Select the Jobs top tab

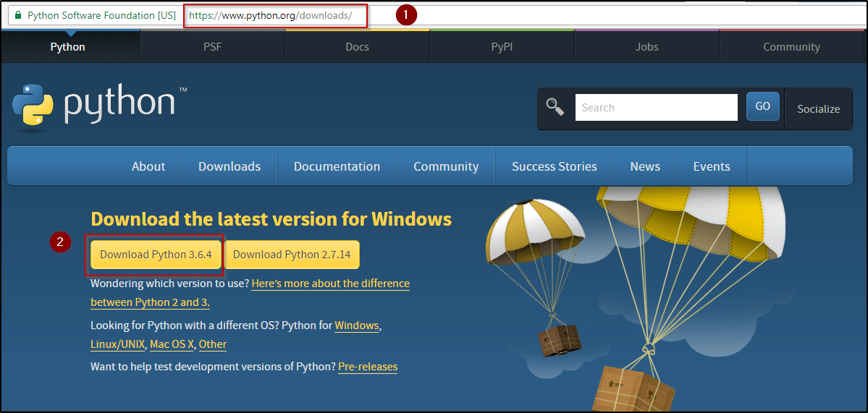coord(646,47)
